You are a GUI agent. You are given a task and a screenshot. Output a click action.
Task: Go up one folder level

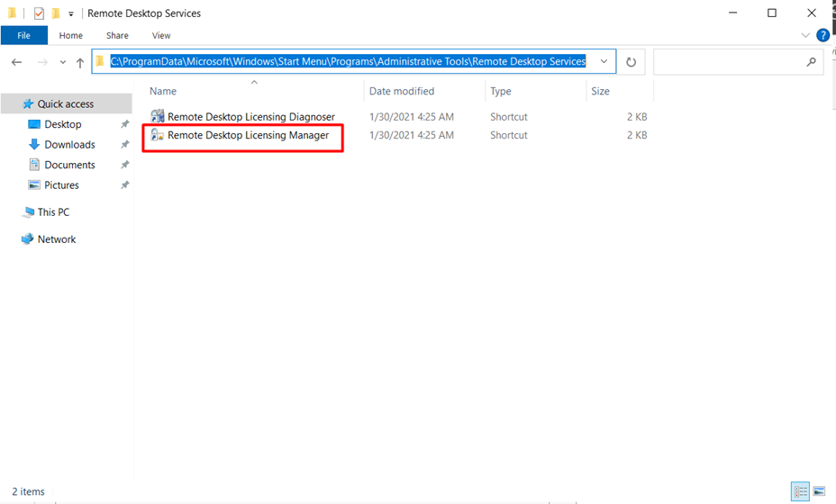pyautogui.click(x=80, y=62)
